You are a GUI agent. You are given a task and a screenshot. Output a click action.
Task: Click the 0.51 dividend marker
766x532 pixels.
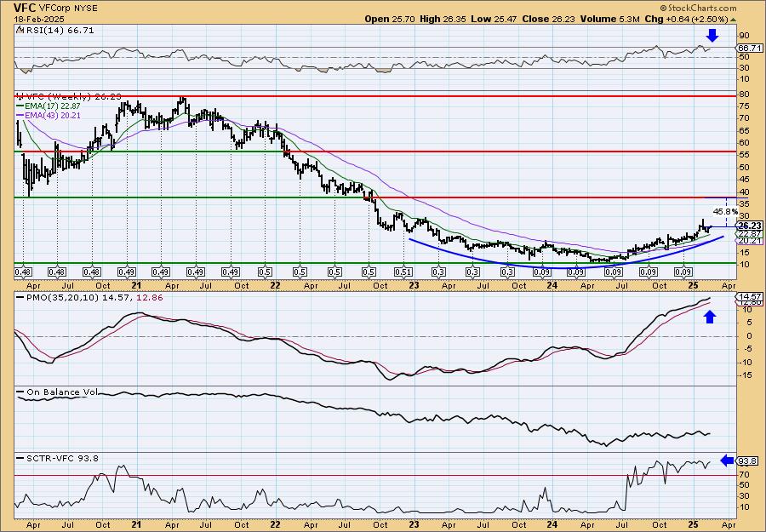tap(403, 272)
